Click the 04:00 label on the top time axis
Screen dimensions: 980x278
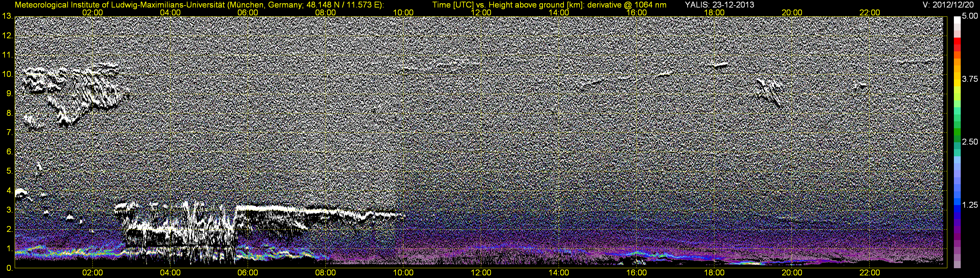point(170,12)
